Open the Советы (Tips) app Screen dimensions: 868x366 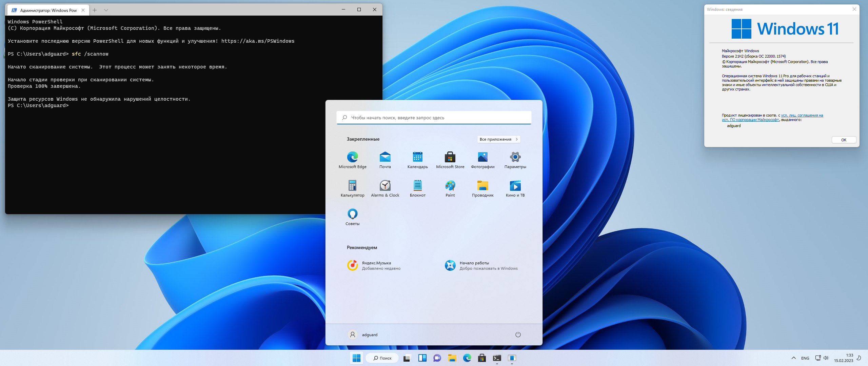pyautogui.click(x=352, y=217)
